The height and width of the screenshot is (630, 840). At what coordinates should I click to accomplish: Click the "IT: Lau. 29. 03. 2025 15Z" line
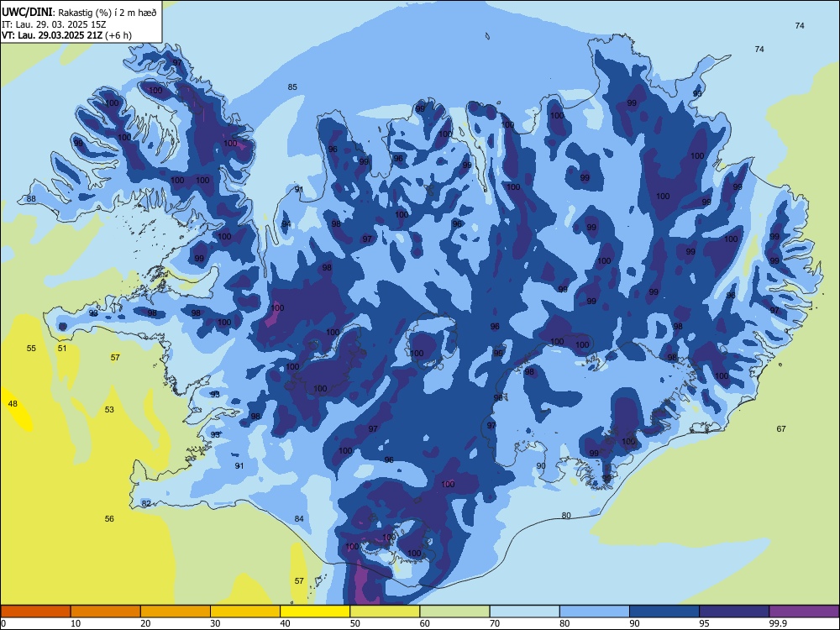point(54,24)
